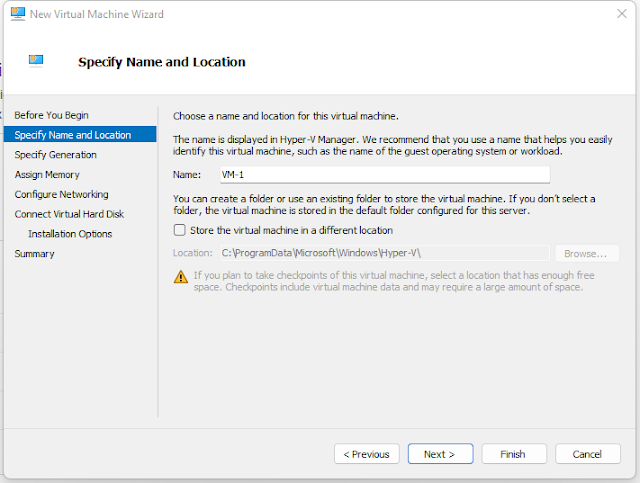Close the New Virtual Machine Wizard
This screenshot has width=640, height=483.
pos(622,13)
